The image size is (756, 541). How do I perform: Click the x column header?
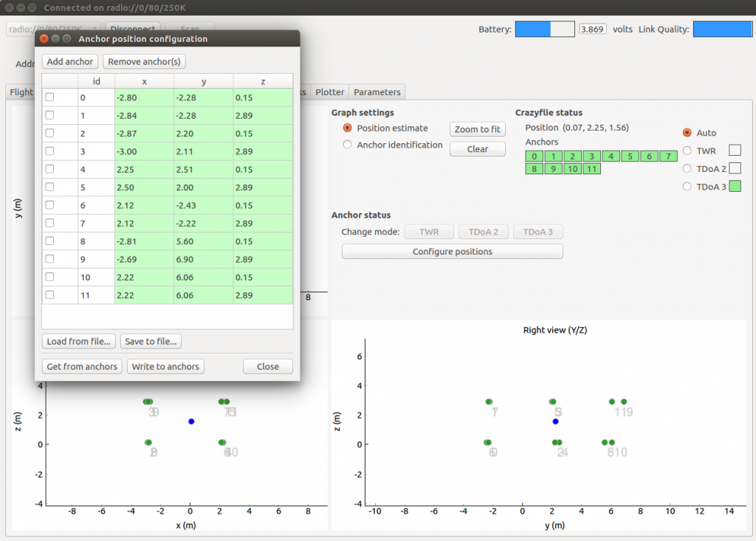pyautogui.click(x=144, y=81)
